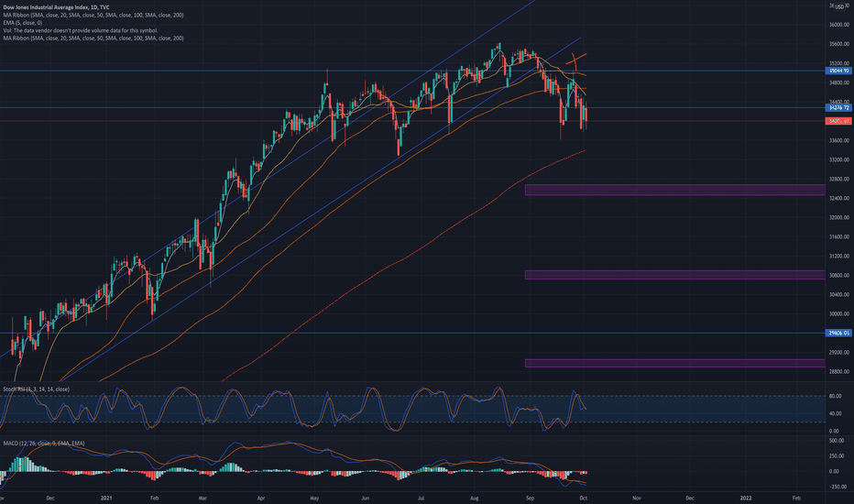
Task: Open the USD currency selector on price axis
Action: [x=839, y=7]
